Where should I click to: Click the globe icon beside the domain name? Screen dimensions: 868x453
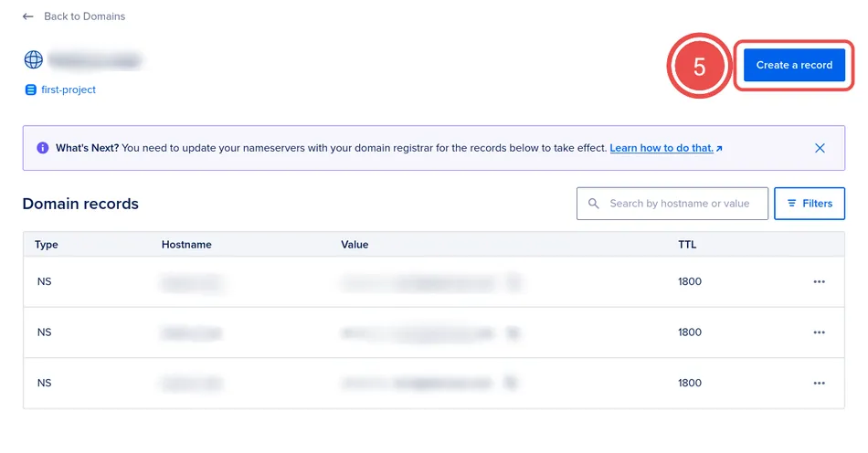34,60
